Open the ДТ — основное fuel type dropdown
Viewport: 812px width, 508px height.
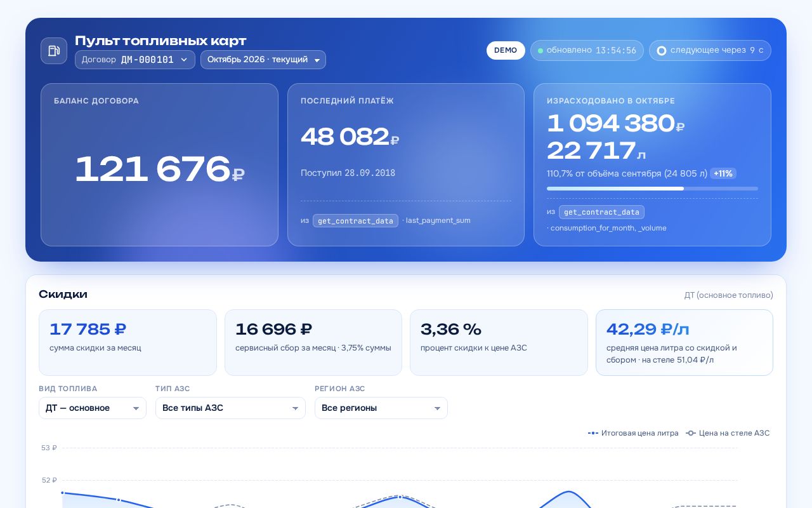(x=93, y=408)
